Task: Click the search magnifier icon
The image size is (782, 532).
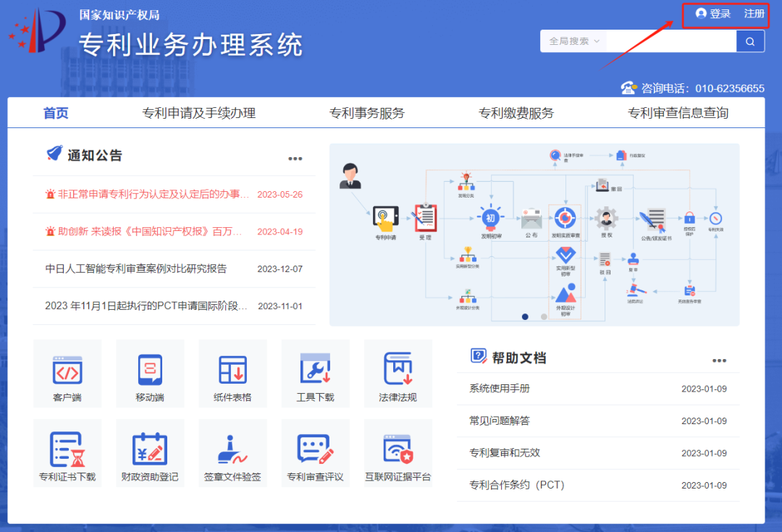Action: (749, 41)
